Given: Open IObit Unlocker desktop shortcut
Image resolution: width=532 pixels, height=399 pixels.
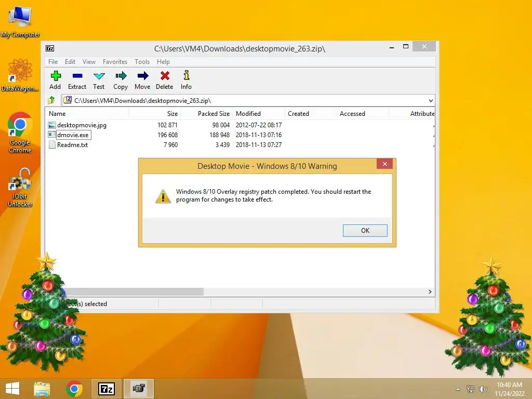Looking at the screenshot, I should point(20,187).
